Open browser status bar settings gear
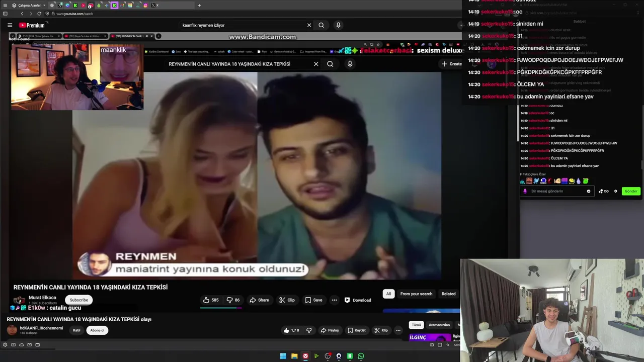The image size is (644, 362). (5, 345)
